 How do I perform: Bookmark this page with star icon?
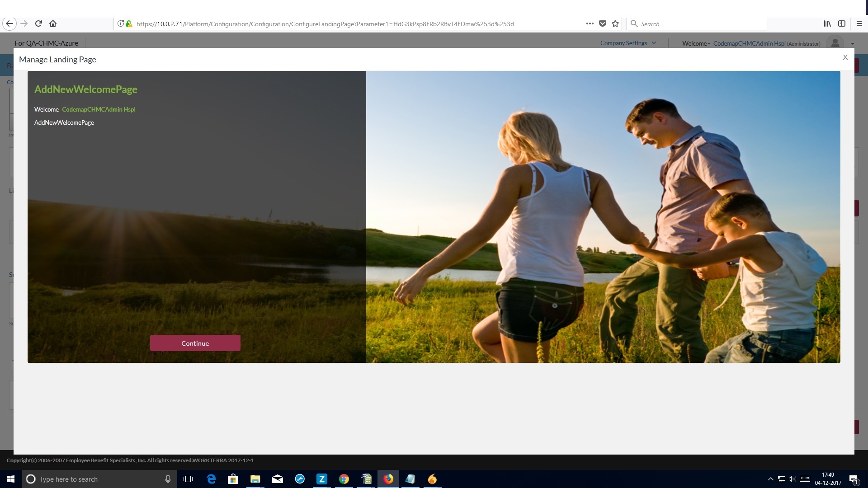(615, 23)
